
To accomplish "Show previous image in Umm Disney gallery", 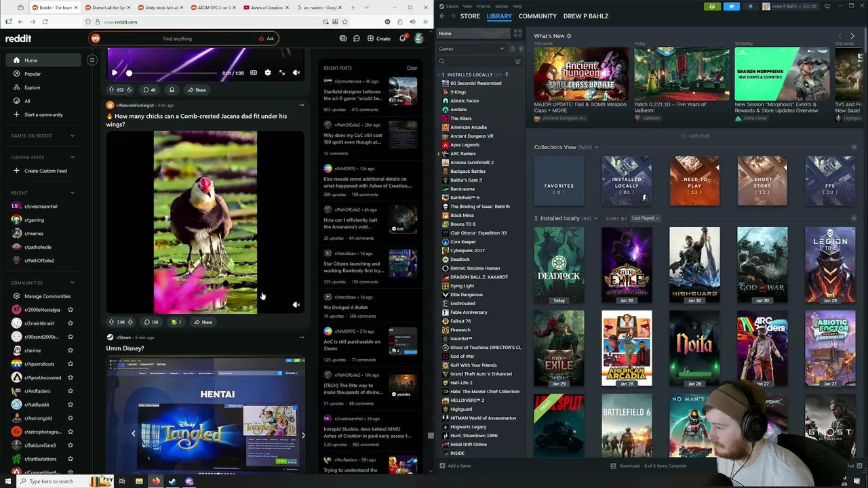I will 133,434.
